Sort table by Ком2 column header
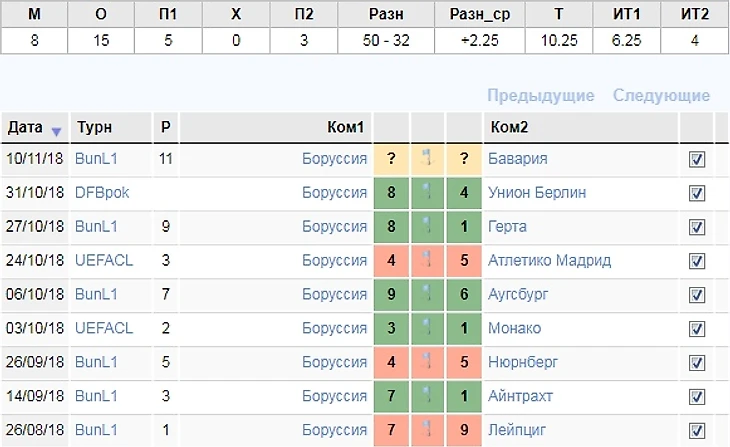 (x=508, y=128)
